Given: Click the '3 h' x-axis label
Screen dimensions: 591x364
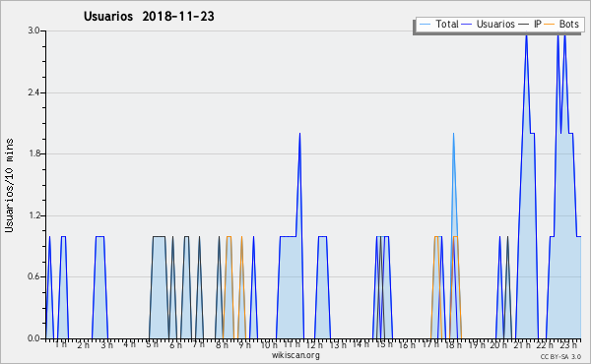Looking at the screenshot, I should (x=106, y=344).
